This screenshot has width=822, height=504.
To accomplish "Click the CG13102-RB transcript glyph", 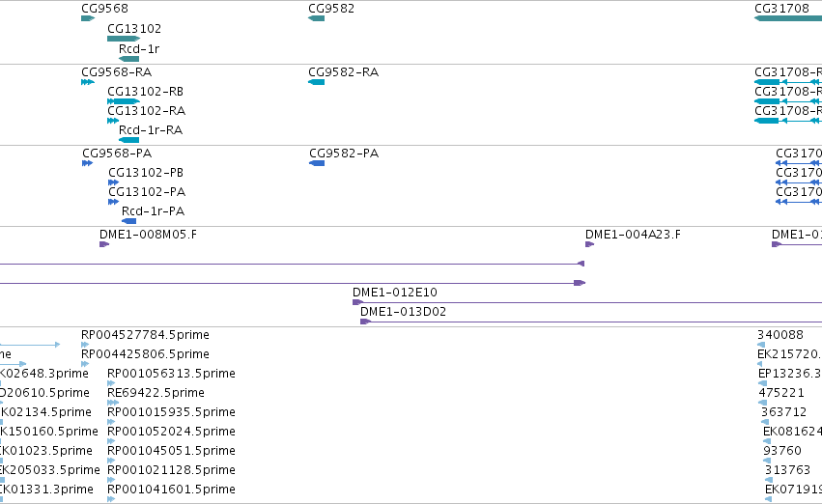I will [x=124, y=101].
